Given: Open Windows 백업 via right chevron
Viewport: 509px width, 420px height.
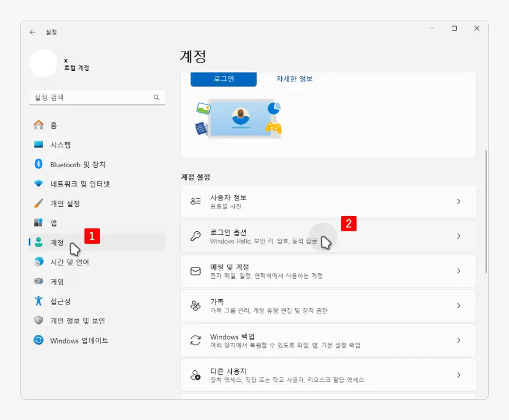Looking at the screenshot, I should coord(459,341).
